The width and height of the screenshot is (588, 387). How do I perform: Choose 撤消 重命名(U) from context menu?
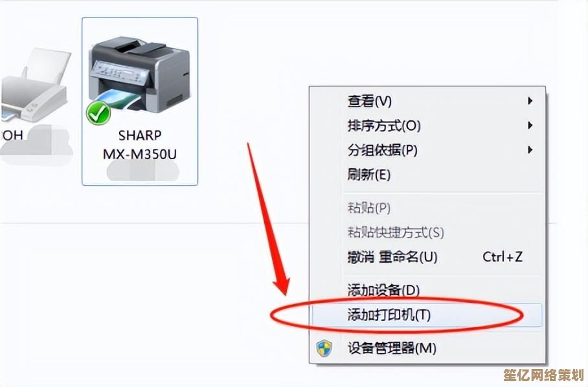tap(427, 257)
